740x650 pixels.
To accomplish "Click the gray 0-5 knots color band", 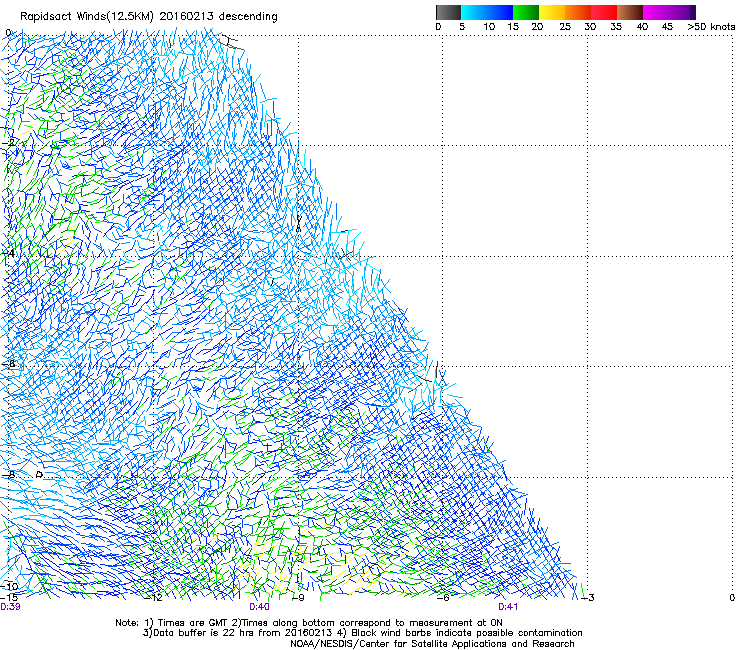I will (x=448, y=12).
